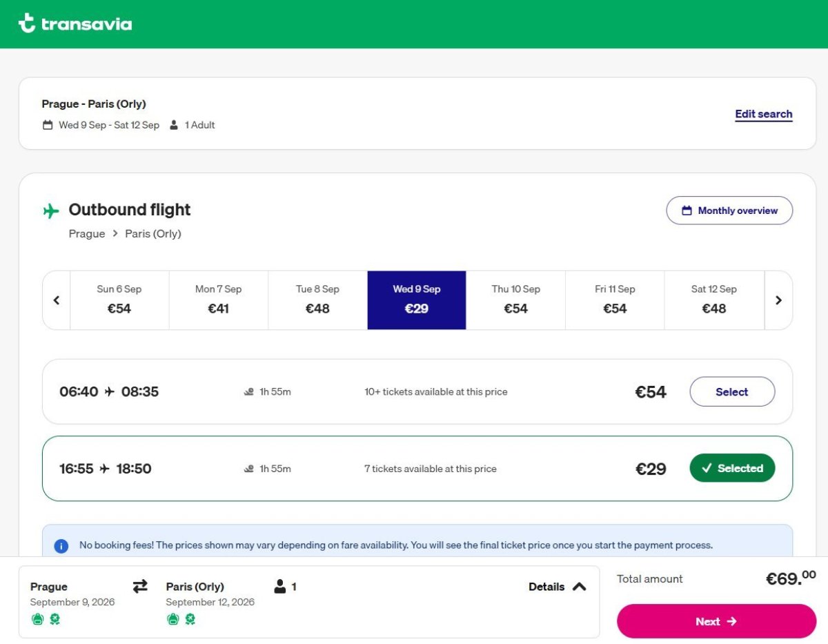Image resolution: width=828 pixels, height=644 pixels.
Task: Open the Monthly overview
Action: point(729,211)
